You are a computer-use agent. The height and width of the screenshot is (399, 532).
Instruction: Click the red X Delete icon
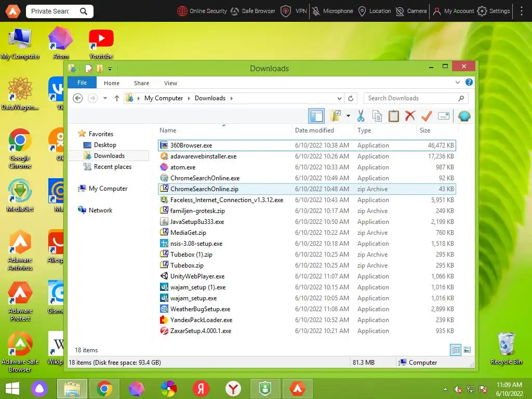410,116
